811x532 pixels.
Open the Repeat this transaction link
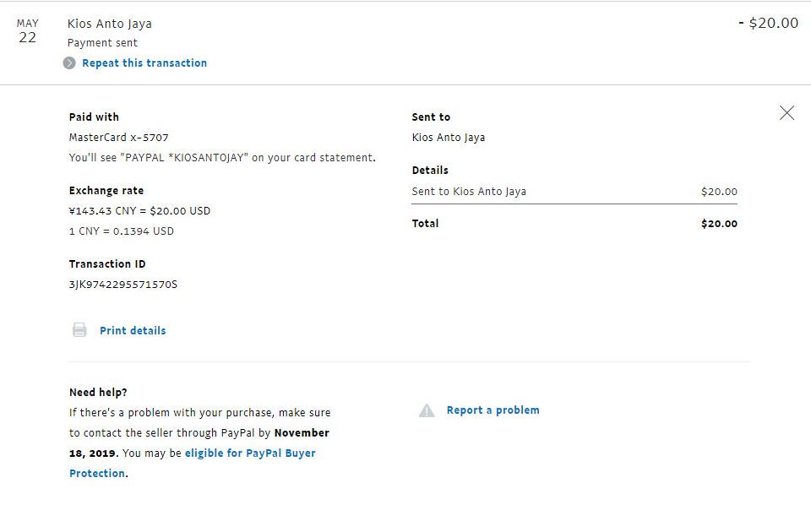[x=144, y=63]
